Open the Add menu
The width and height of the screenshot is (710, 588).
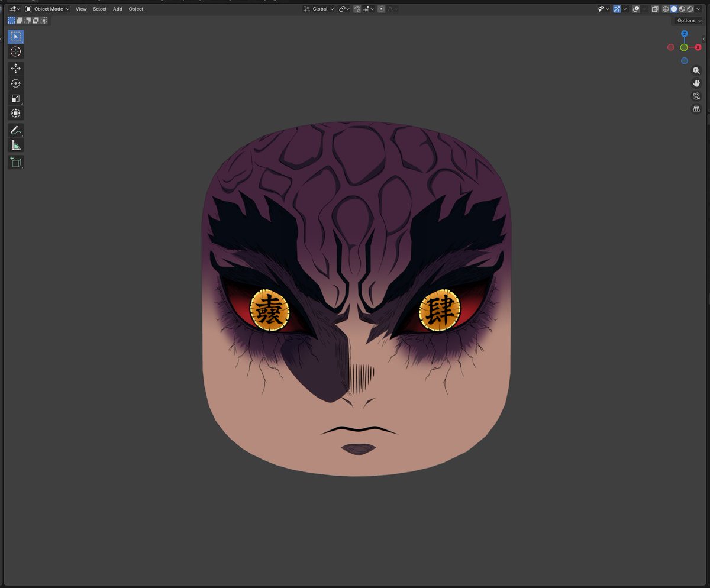coord(118,9)
